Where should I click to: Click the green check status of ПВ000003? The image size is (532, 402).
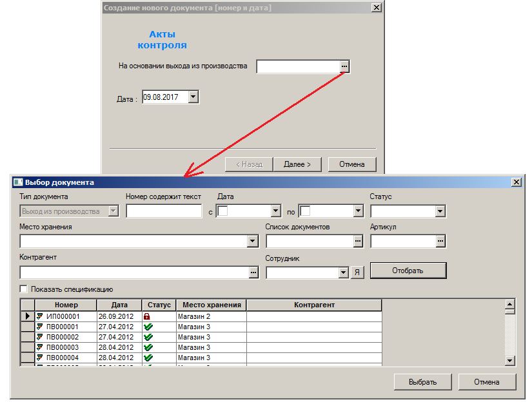[x=148, y=347]
